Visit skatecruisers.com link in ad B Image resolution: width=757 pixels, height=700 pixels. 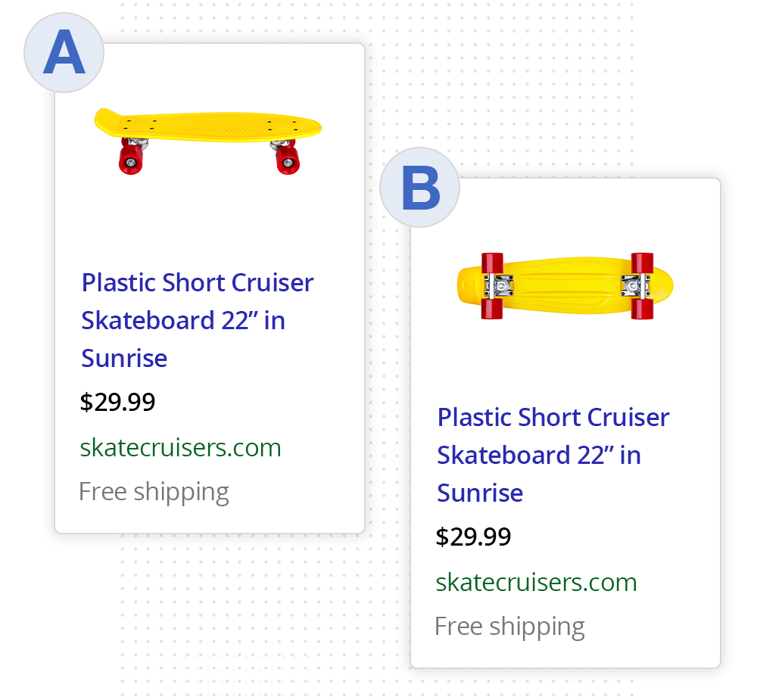[x=537, y=582]
